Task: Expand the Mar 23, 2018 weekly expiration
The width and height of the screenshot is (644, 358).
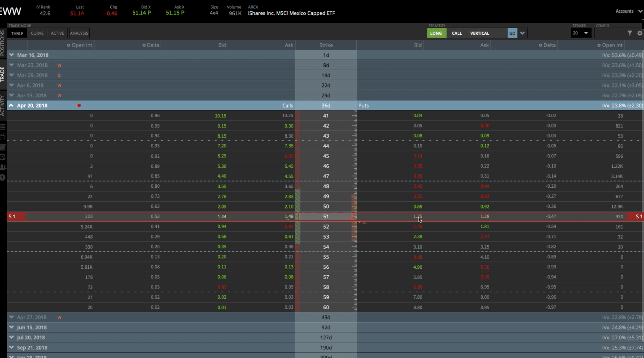Action: [x=11, y=65]
